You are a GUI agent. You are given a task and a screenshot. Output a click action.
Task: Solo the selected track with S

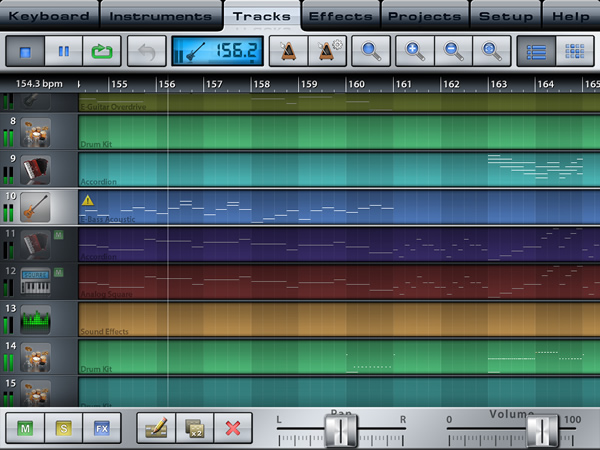(x=64, y=428)
